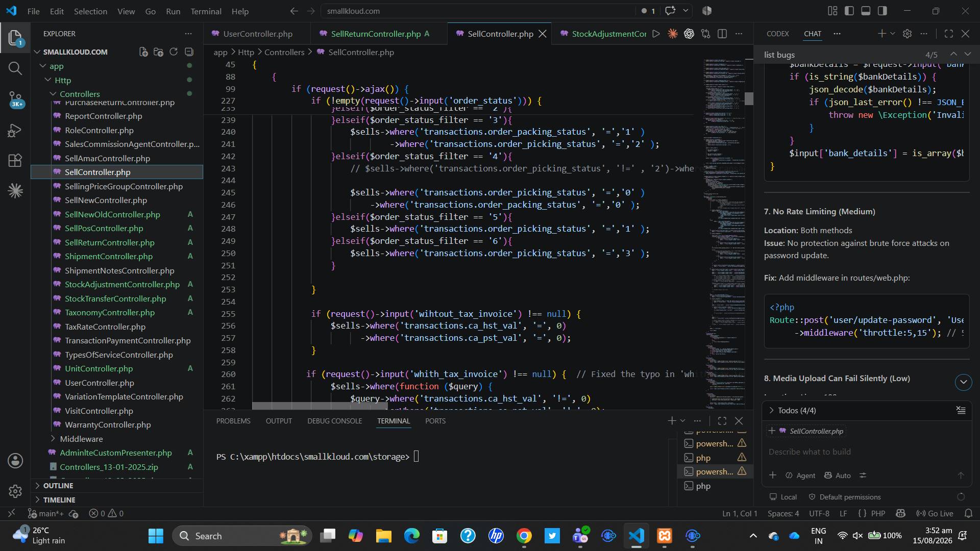The height and width of the screenshot is (551, 980).
Task: Refresh the Explorer file tree
Action: tap(174, 52)
